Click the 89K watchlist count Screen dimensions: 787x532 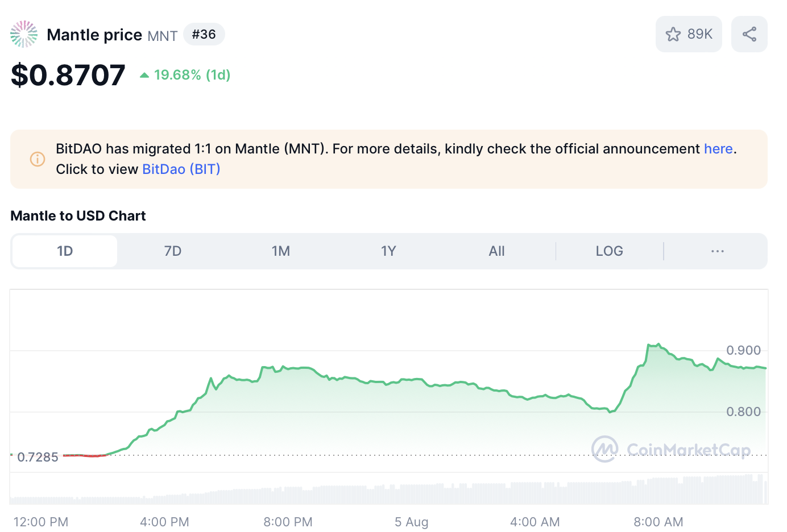pos(700,34)
